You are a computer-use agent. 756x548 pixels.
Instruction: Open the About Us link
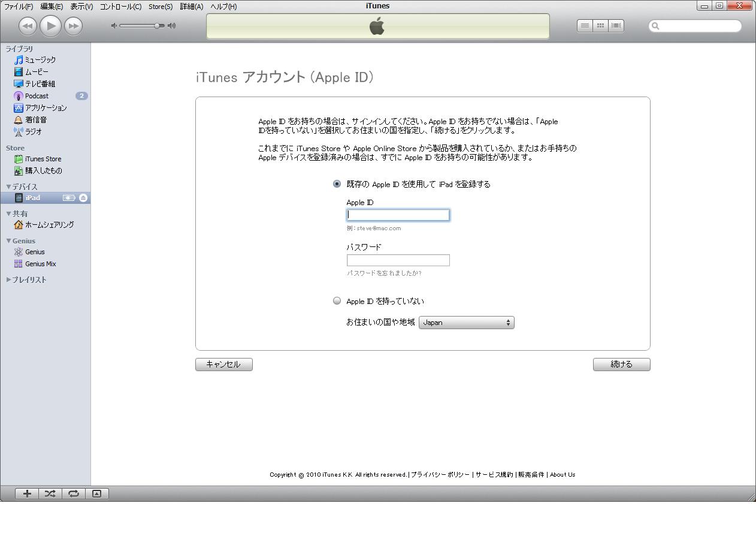click(x=563, y=475)
